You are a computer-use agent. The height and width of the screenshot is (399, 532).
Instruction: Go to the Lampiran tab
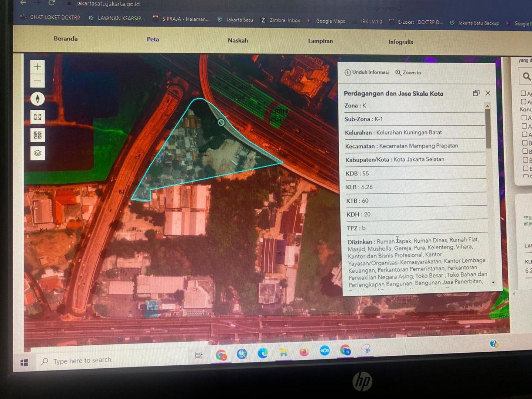(320, 41)
